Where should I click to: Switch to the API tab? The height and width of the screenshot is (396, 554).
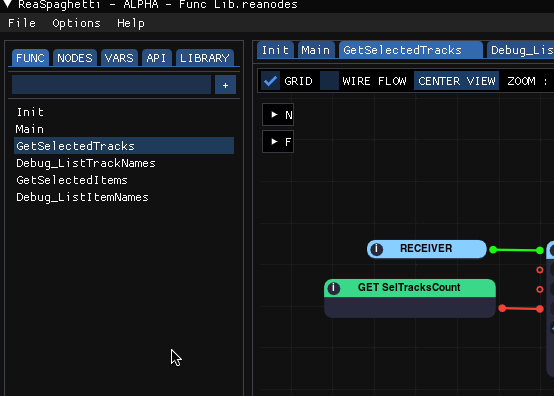pos(157,58)
